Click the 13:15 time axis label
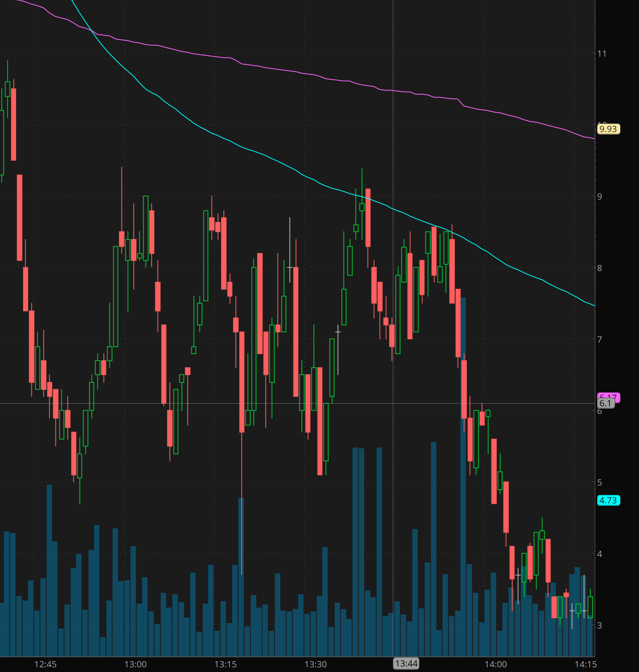 tap(226, 664)
